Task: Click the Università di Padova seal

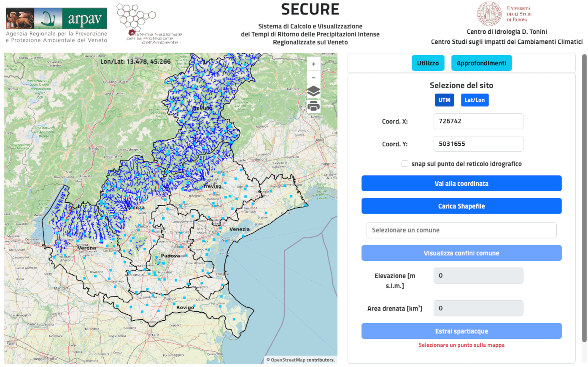Action: point(489,13)
